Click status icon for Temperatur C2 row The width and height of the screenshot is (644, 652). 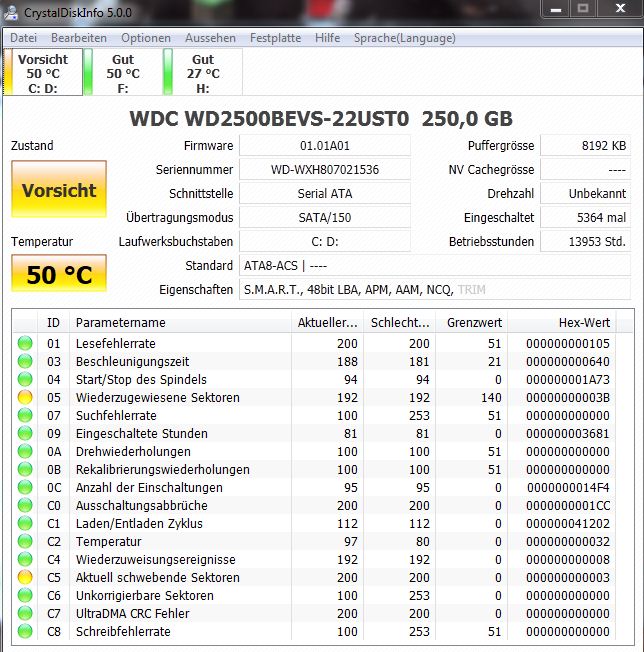coord(25,541)
